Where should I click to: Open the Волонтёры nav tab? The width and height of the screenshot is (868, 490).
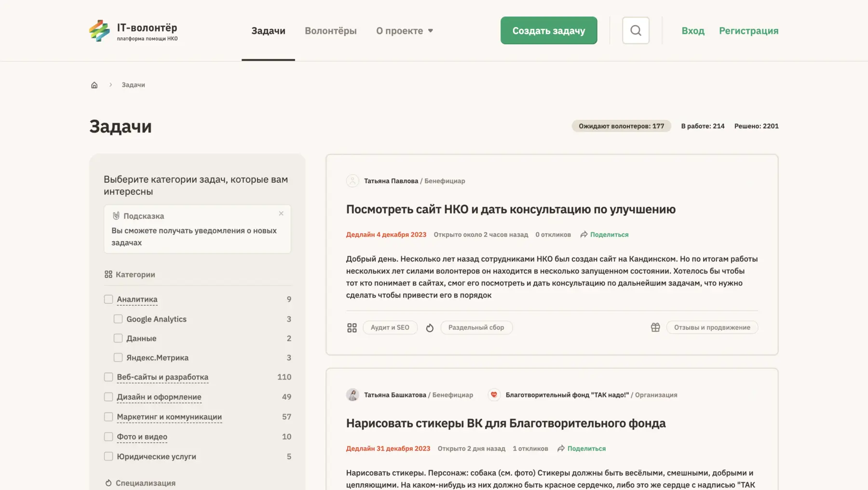point(331,31)
